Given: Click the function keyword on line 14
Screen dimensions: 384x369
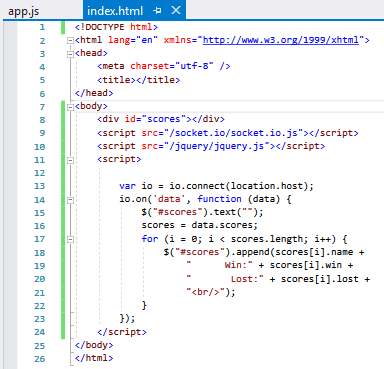Looking at the screenshot, I should tap(219, 199).
